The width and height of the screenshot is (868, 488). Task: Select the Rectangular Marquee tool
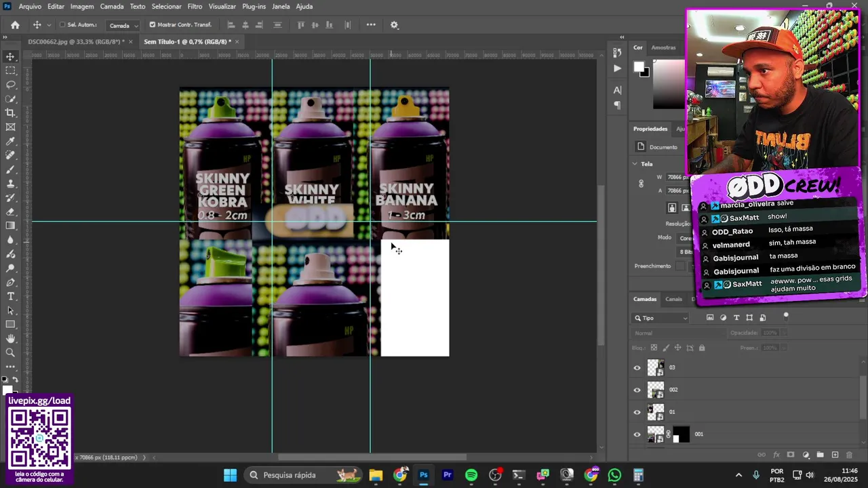[10, 70]
